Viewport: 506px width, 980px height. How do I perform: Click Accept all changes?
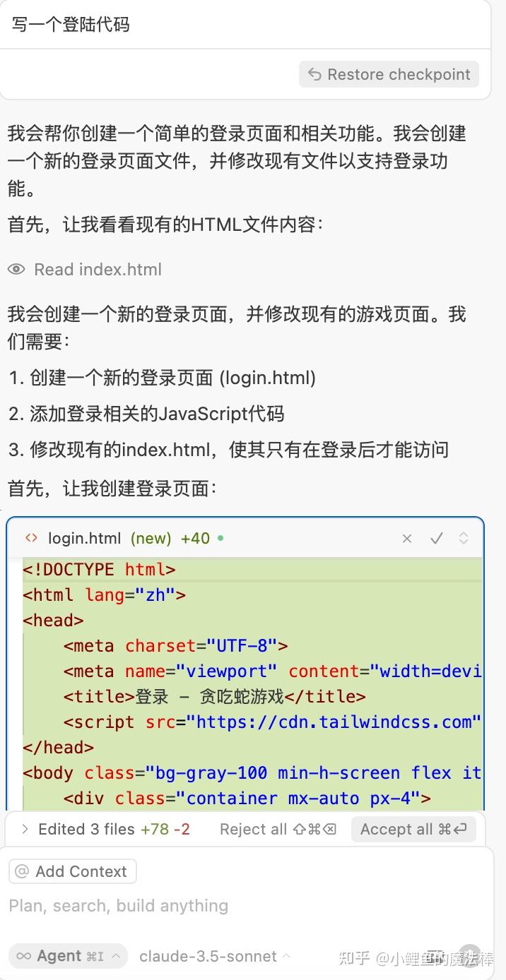tap(413, 829)
